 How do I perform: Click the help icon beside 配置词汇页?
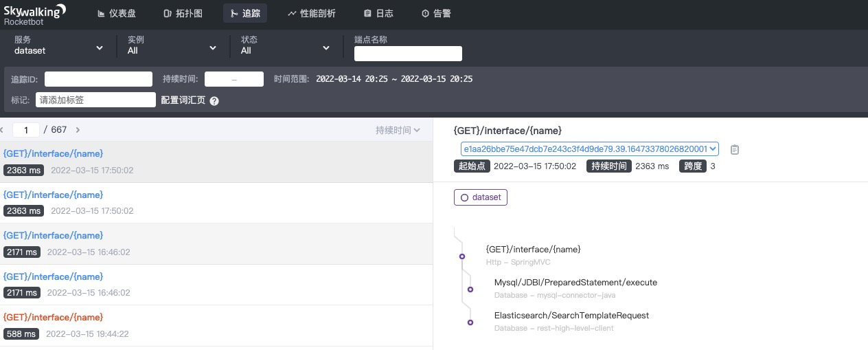[x=214, y=101]
